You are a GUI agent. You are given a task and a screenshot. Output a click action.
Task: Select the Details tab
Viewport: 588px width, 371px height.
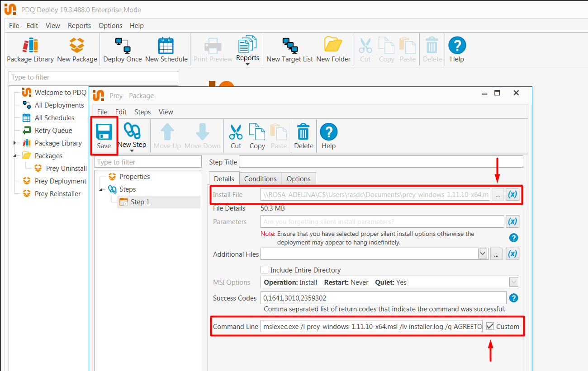(224, 178)
